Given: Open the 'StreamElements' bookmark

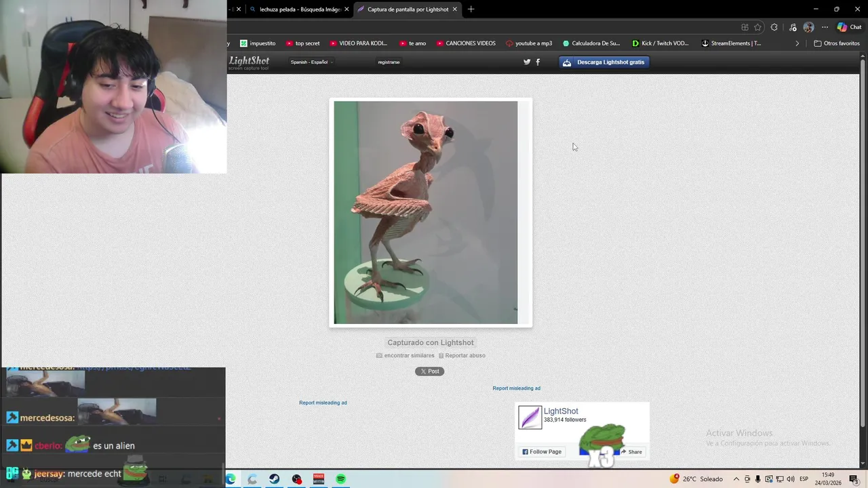Looking at the screenshot, I should 731,43.
